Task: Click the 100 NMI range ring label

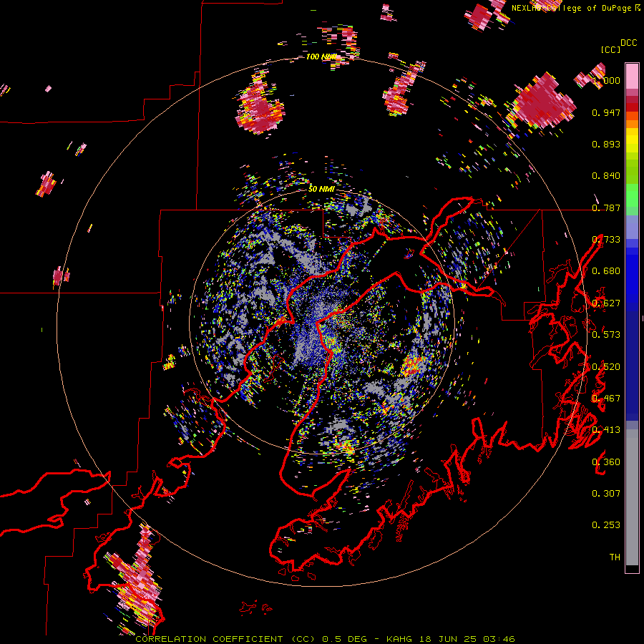Action: 321,57
